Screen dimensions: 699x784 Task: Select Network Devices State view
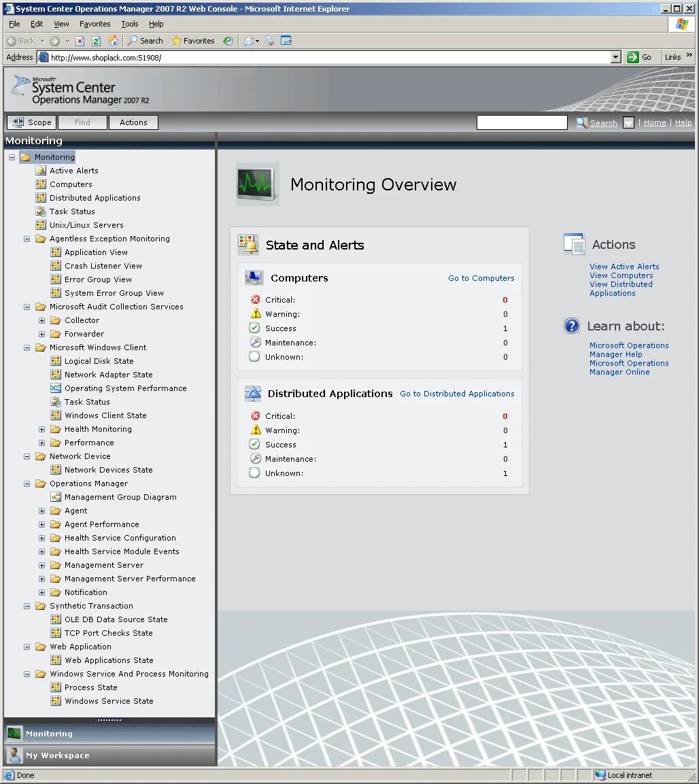(109, 470)
